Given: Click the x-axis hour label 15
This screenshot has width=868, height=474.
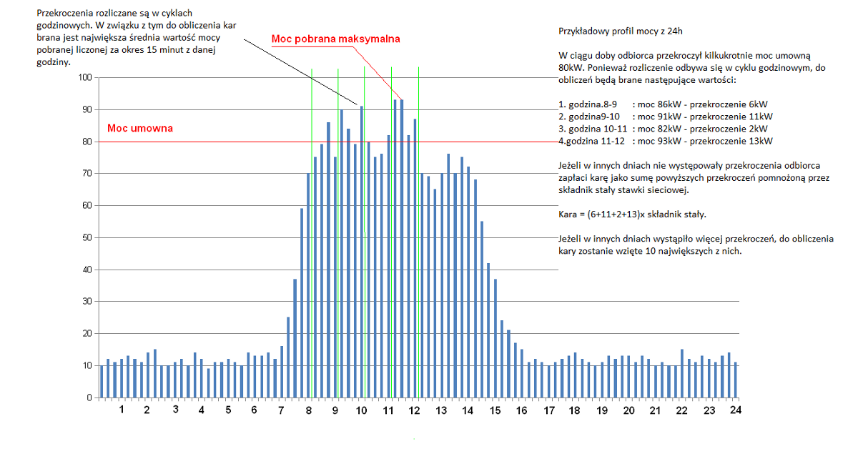Looking at the screenshot, I should coord(495,410).
